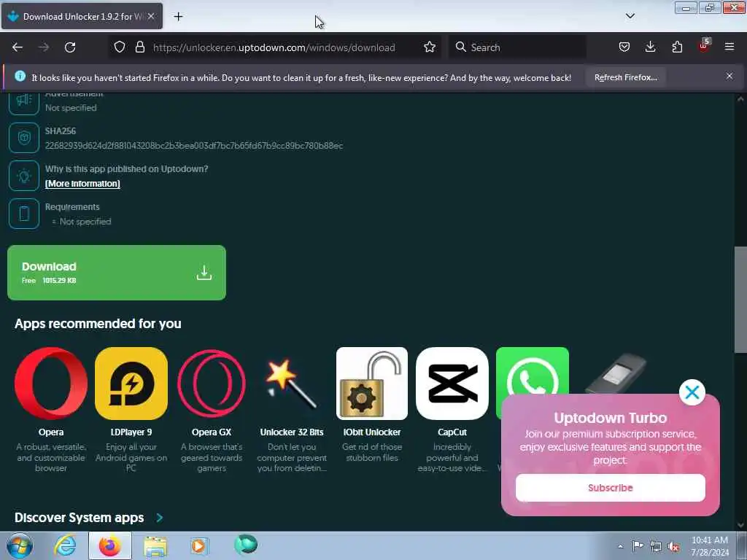
Task: Open the Opera GX app icon
Action: (x=212, y=384)
